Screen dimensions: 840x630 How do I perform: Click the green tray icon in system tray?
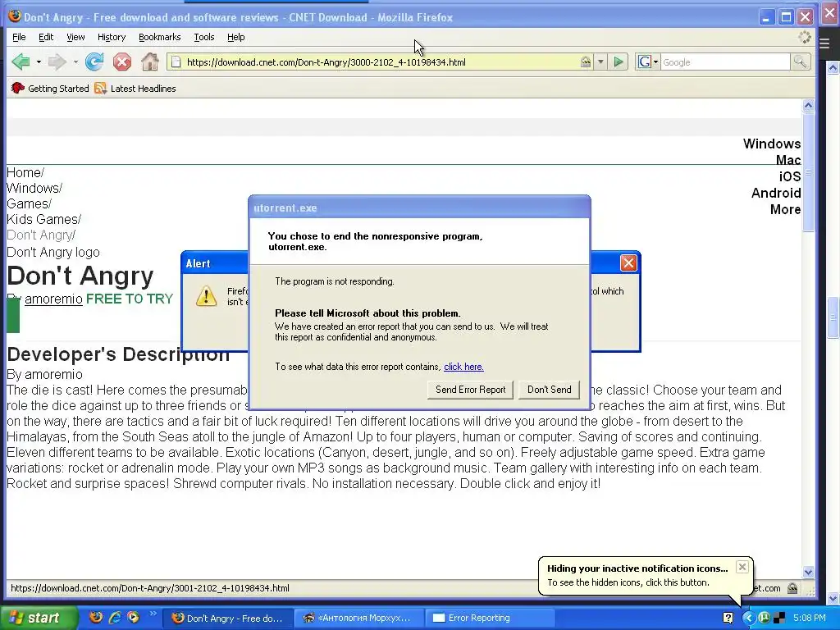[764, 619]
